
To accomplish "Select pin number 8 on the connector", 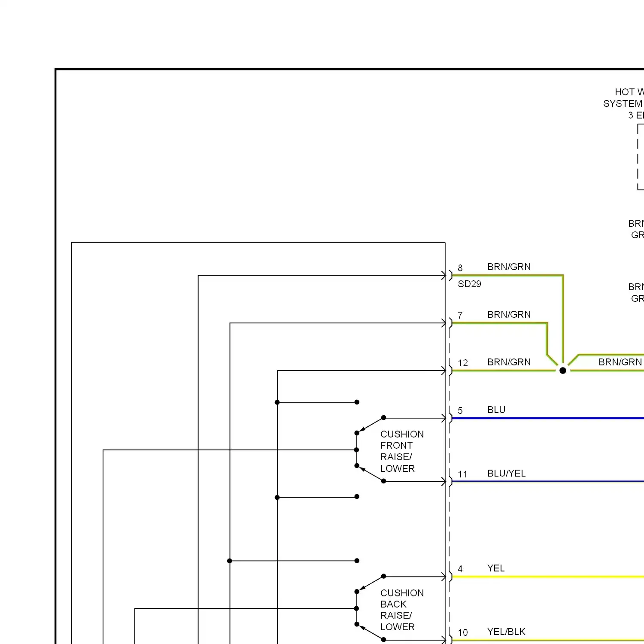I will (x=460, y=268).
